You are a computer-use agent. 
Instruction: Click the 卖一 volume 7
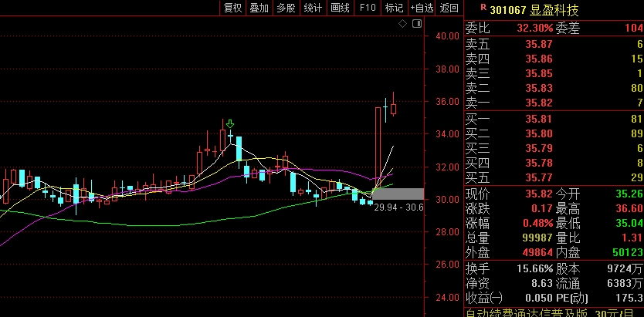(640, 103)
